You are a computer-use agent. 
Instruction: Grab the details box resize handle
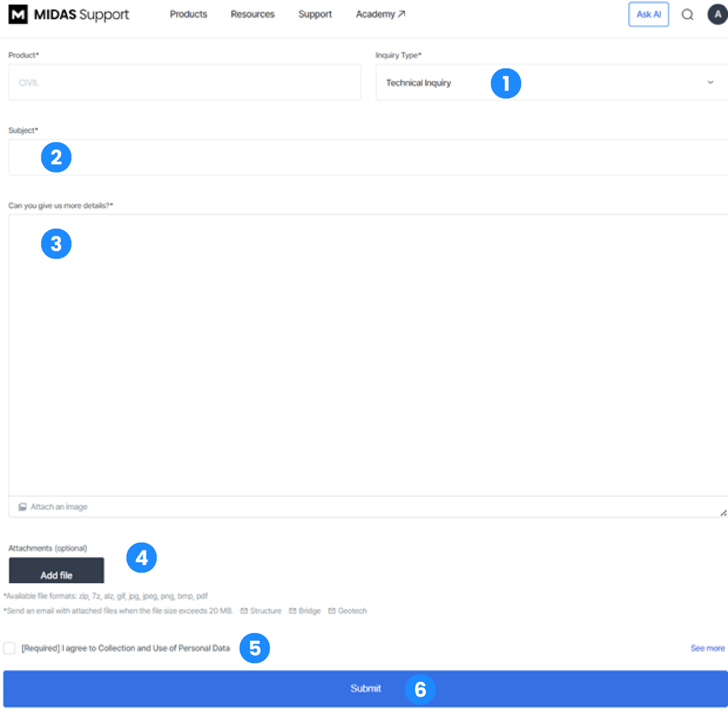(x=723, y=513)
